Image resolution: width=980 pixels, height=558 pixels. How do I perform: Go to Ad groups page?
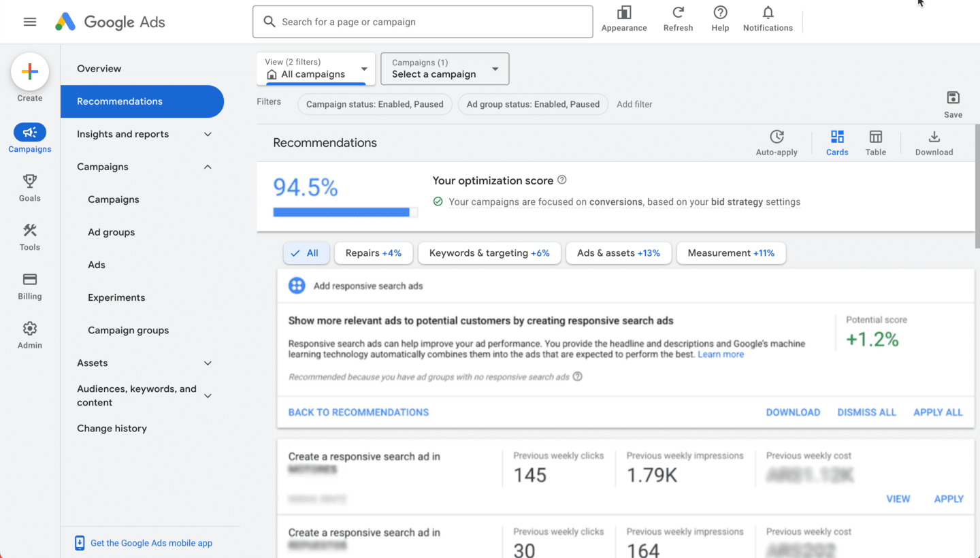pyautogui.click(x=112, y=232)
